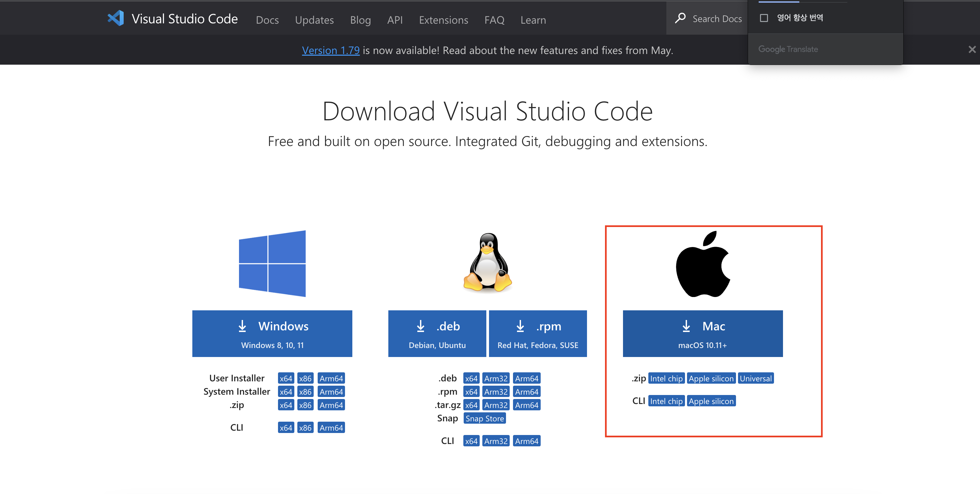Click the Windows logo image
The height and width of the screenshot is (494, 980).
(x=272, y=263)
